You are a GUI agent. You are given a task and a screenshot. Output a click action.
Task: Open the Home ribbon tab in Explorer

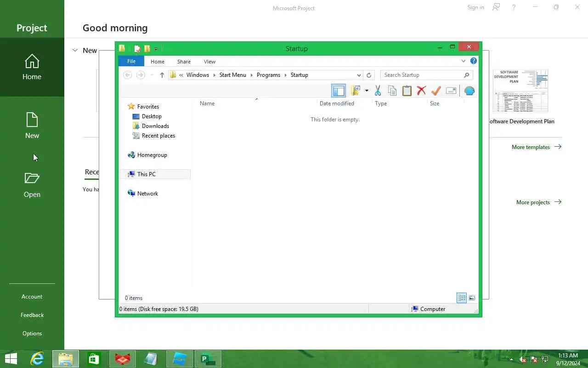158,62
